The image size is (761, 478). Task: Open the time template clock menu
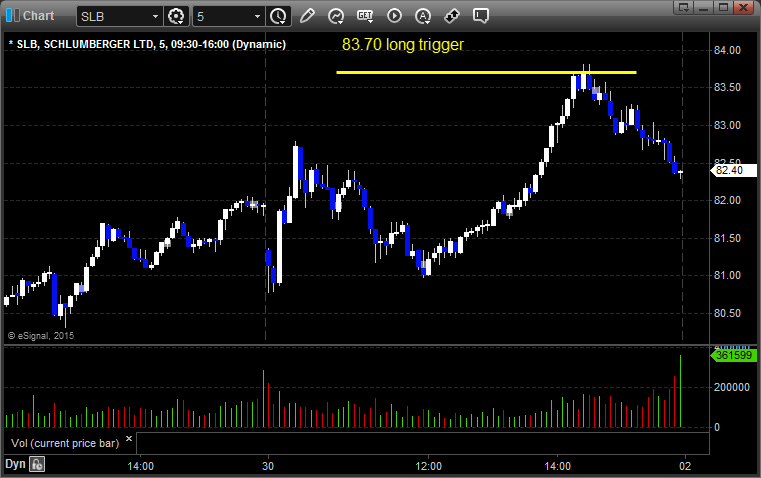pyautogui.click(x=278, y=16)
